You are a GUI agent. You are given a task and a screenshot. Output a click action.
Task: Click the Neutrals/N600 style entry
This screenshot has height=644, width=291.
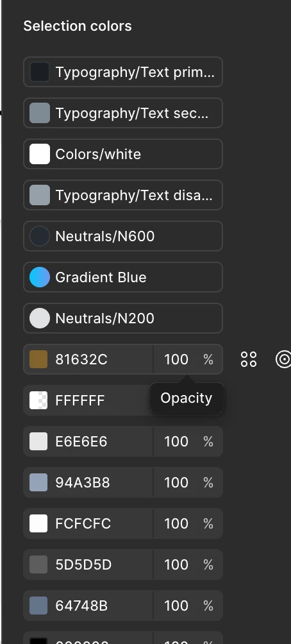[x=122, y=236]
